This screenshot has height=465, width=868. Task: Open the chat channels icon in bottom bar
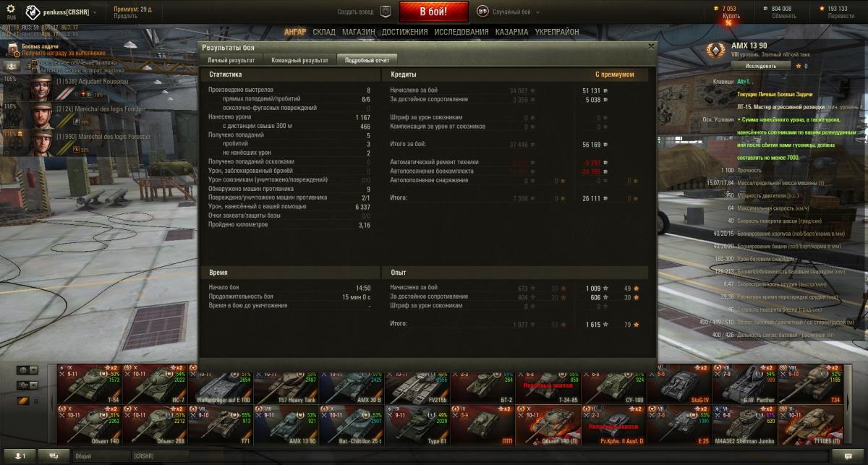(x=54, y=456)
